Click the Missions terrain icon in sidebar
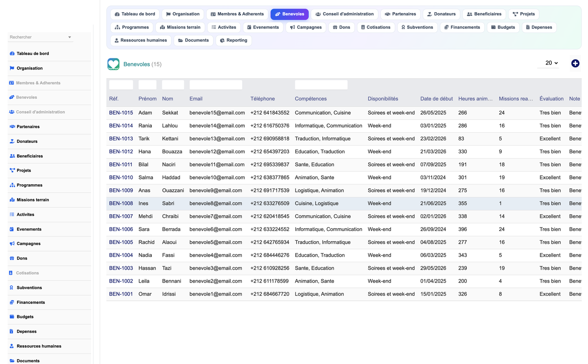 (x=12, y=200)
